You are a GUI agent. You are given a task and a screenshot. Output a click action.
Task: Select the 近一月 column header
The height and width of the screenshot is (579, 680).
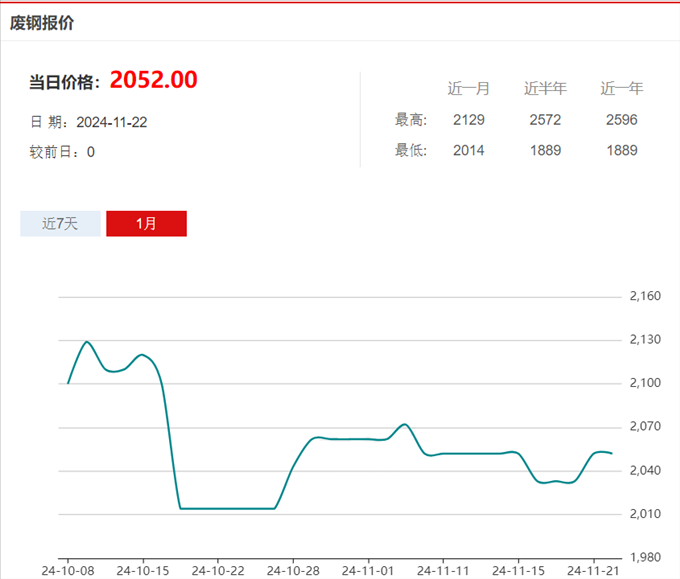coord(468,88)
